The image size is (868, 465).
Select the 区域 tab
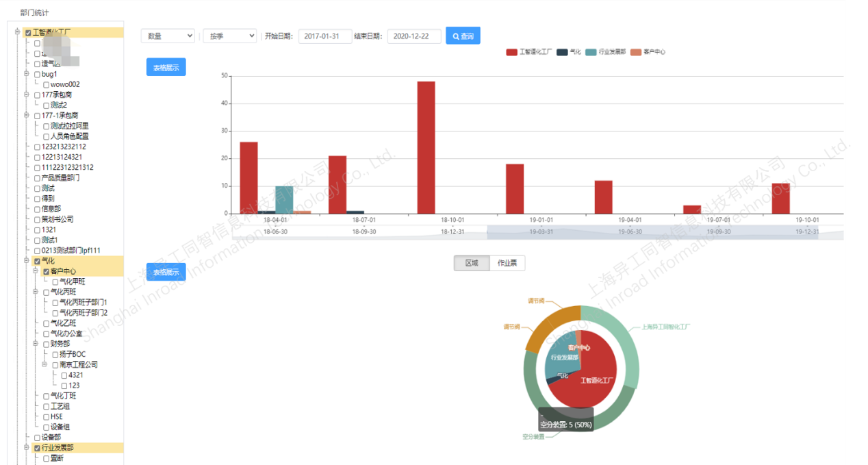pos(472,263)
